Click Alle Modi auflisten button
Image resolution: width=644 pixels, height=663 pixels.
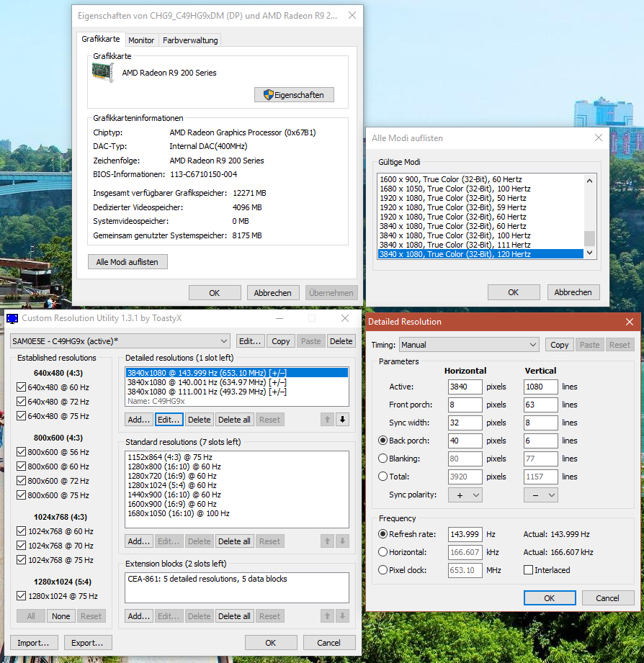pyautogui.click(x=128, y=262)
